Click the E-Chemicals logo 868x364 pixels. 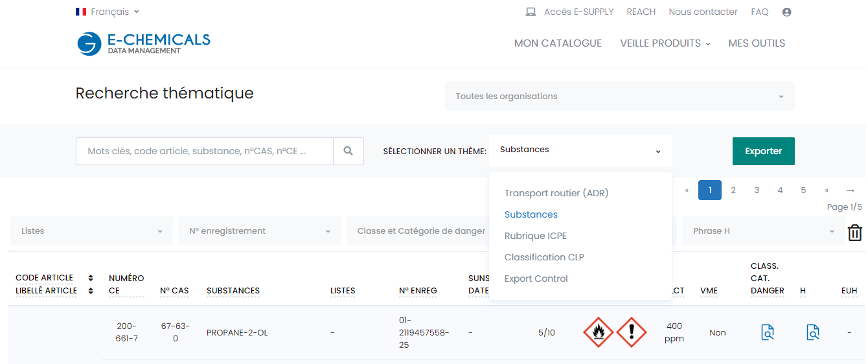click(143, 43)
